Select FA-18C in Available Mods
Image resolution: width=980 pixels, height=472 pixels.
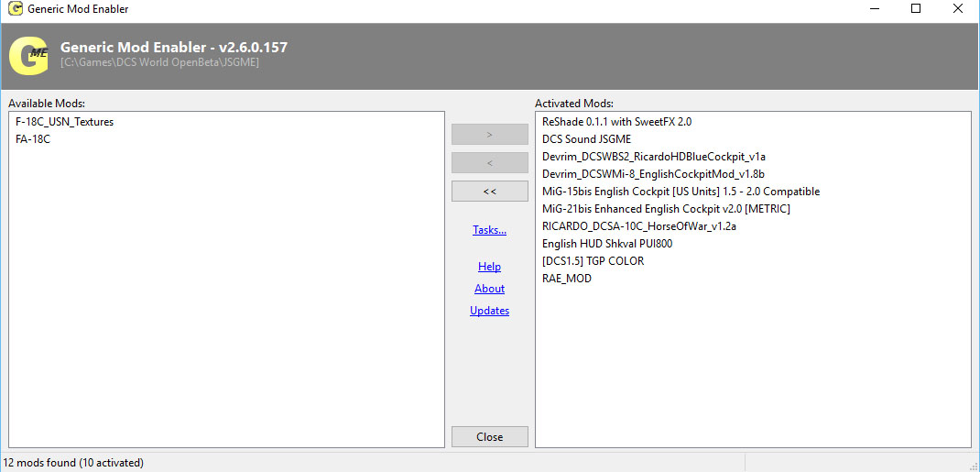click(33, 139)
